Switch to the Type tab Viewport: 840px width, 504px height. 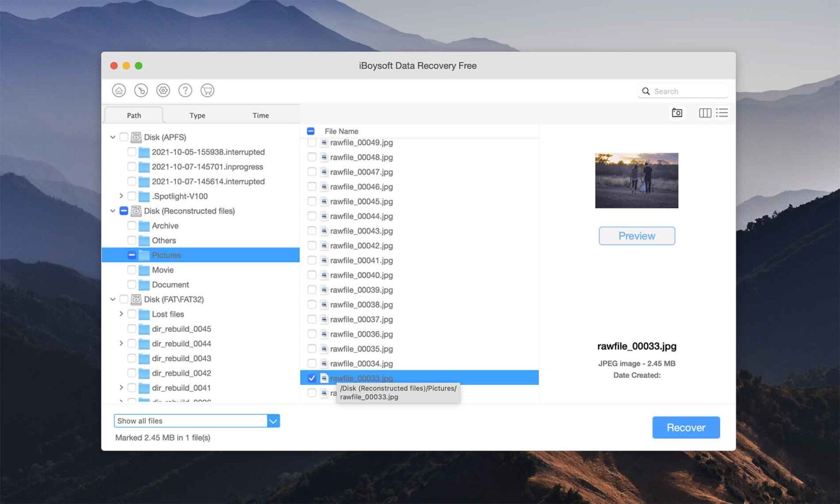pyautogui.click(x=197, y=115)
